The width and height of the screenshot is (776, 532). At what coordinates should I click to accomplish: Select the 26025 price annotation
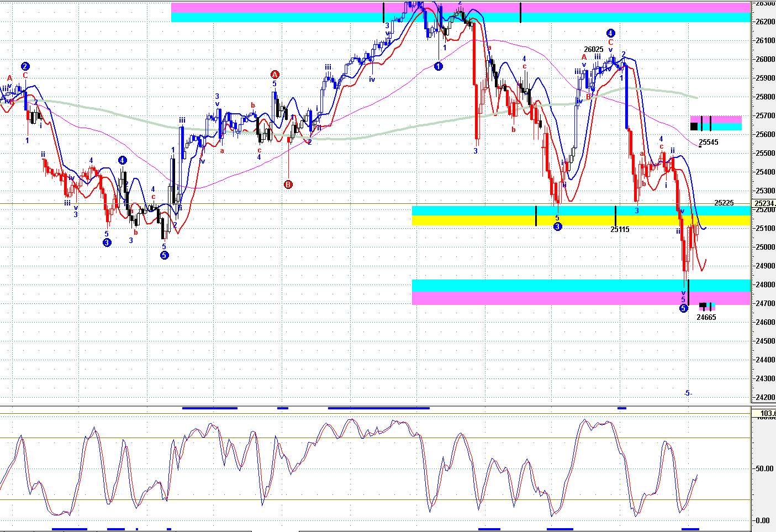coord(594,50)
